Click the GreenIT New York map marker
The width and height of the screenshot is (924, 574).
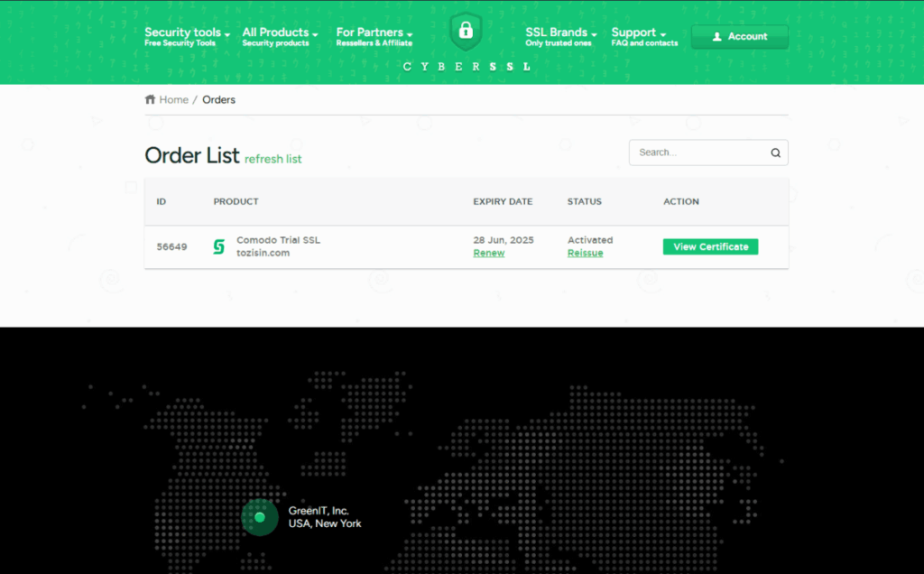pyautogui.click(x=260, y=517)
